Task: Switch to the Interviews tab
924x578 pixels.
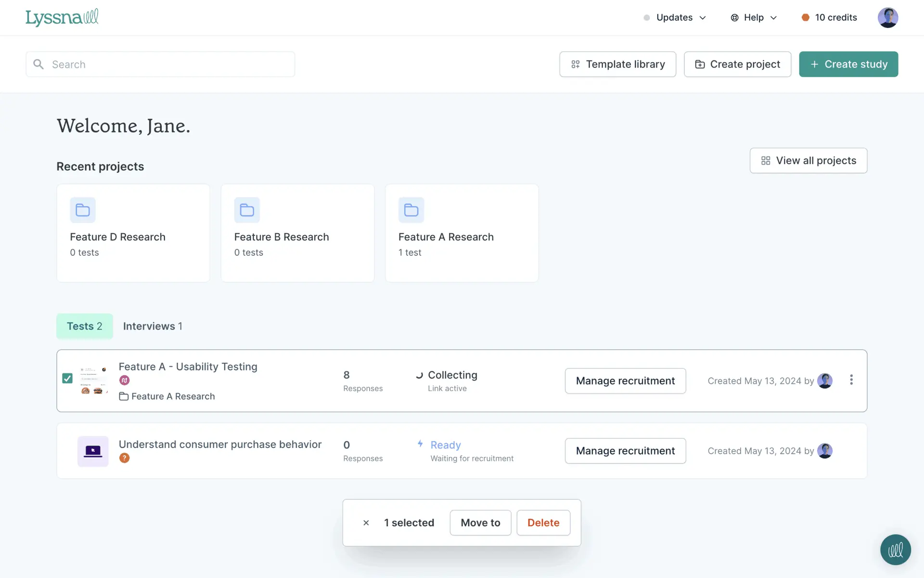Action: (x=153, y=326)
